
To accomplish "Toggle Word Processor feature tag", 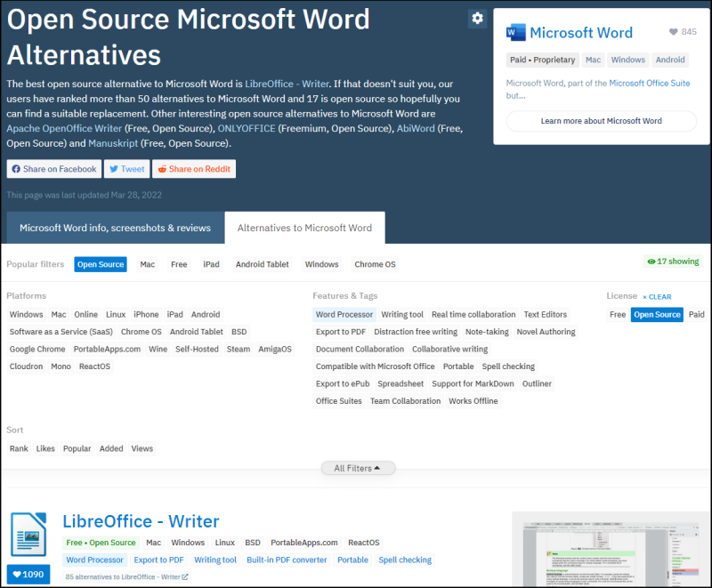I will point(344,314).
